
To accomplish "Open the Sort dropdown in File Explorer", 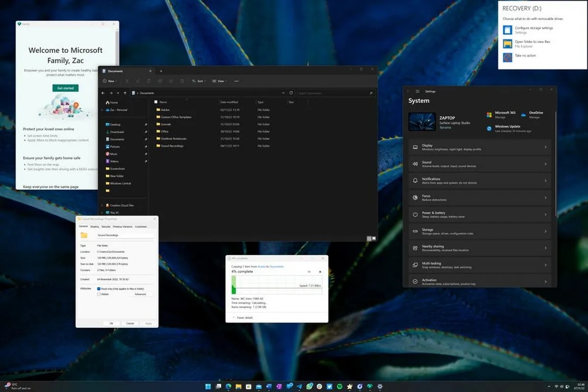I will tap(198, 81).
